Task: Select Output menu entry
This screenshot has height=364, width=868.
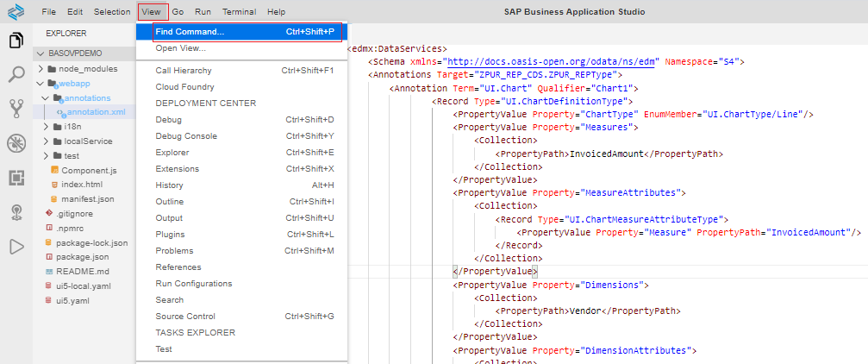Action: [241, 217]
